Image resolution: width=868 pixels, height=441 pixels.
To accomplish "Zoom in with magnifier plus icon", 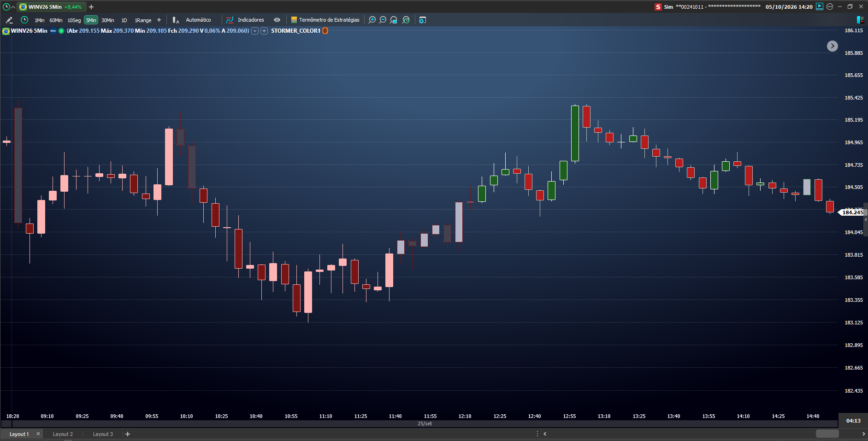I will click(x=372, y=20).
